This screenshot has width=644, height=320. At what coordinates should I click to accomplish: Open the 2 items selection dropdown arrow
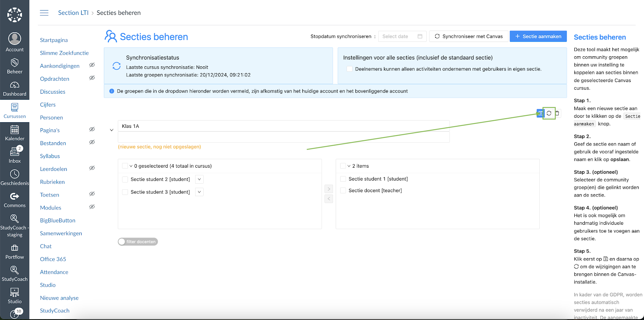pyautogui.click(x=349, y=166)
